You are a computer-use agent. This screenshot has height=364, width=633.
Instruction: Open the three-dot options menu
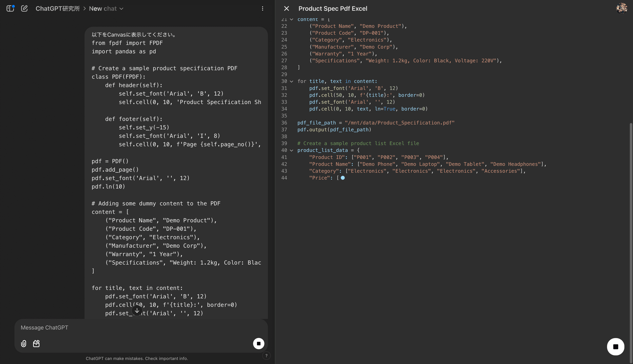262,8
